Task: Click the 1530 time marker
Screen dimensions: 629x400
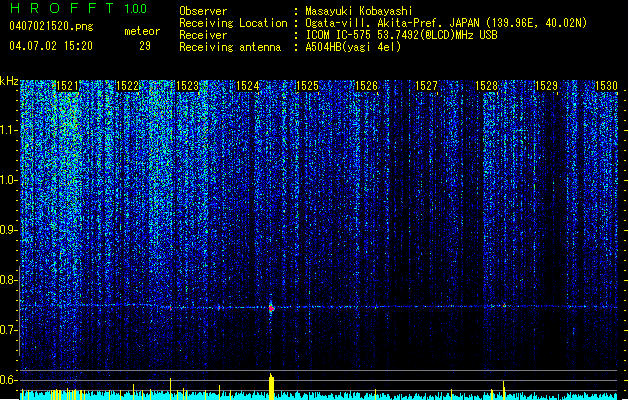Action: 606,86
